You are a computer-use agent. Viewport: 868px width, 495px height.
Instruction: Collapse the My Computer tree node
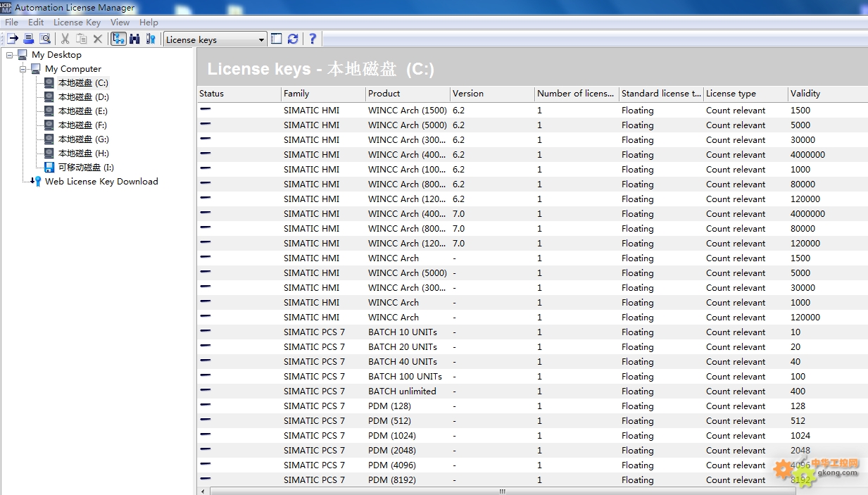click(23, 69)
